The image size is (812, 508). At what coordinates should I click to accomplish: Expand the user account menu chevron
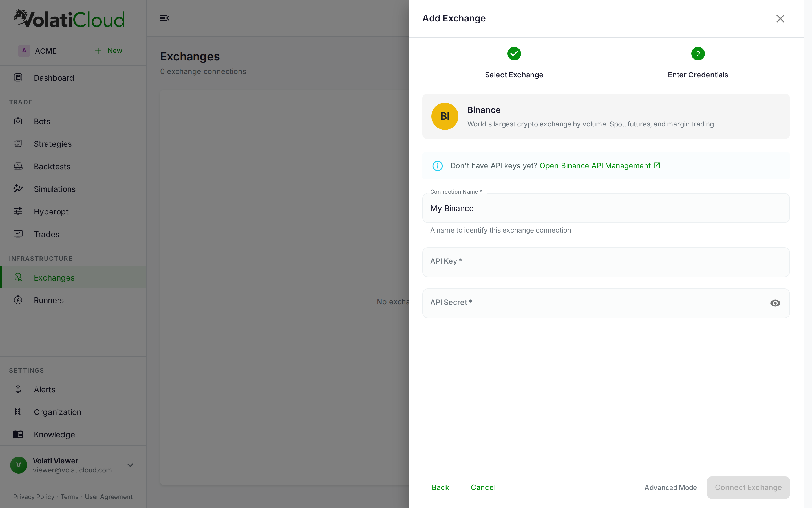click(130, 465)
